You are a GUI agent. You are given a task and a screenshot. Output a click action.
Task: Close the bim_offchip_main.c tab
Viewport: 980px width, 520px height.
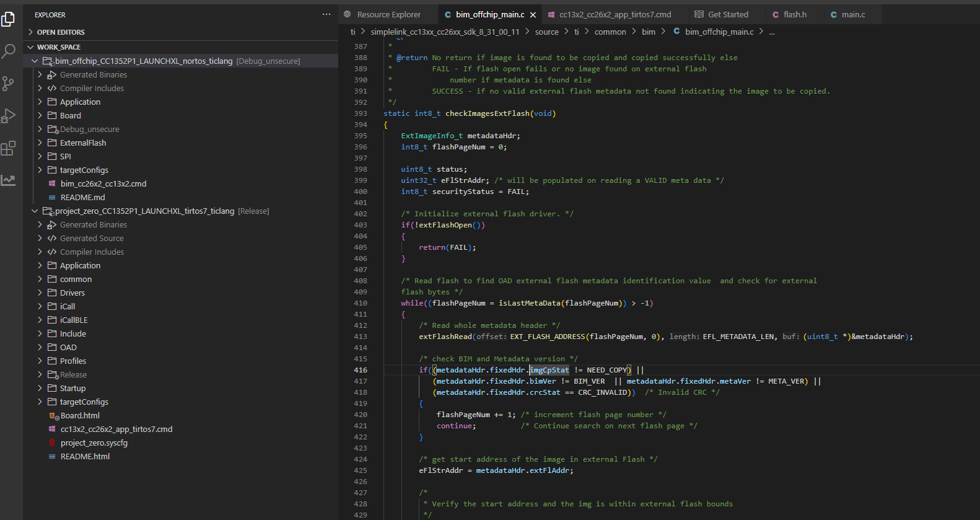click(x=533, y=15)
